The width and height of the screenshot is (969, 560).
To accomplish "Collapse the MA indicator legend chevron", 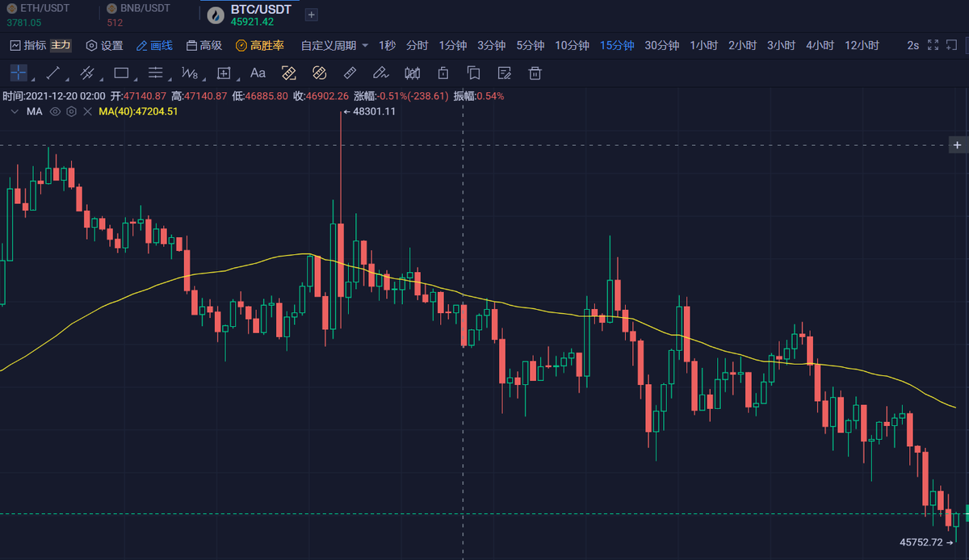I will [x=13, y=111].
